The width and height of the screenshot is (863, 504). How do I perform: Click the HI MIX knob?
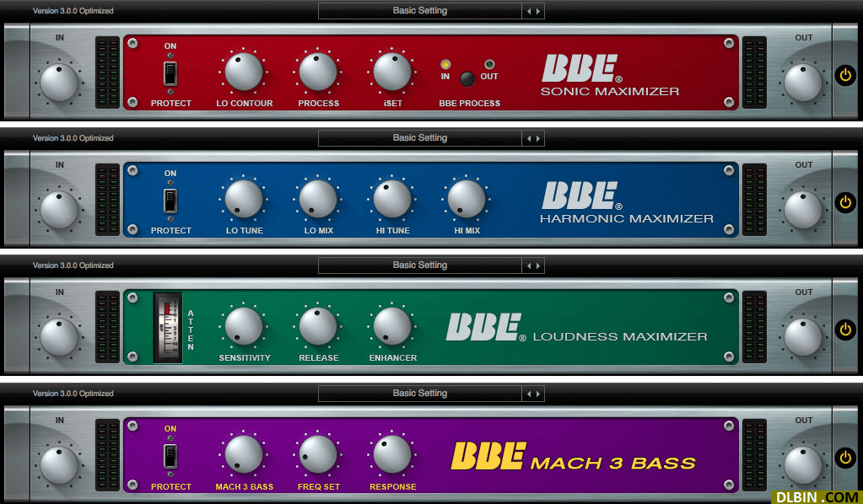coord(467,199)
